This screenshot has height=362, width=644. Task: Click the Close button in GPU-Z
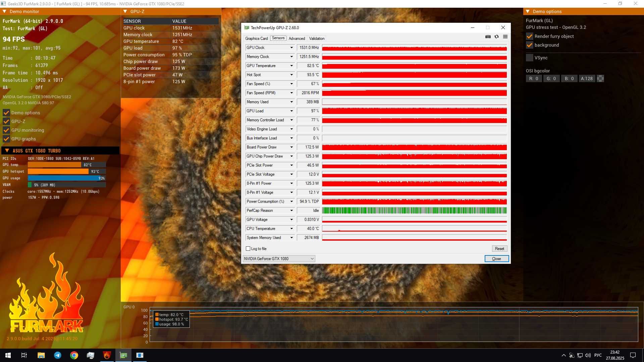click(x=496, y=259)
